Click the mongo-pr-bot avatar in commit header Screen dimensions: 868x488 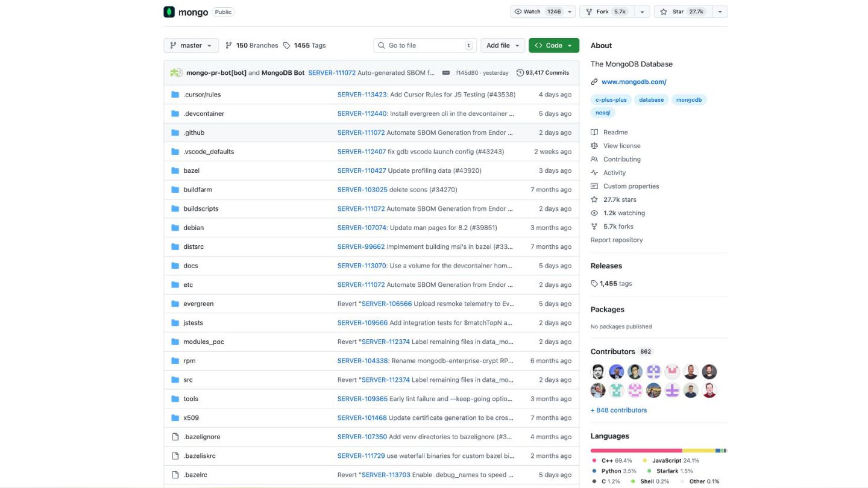(176, 73)
